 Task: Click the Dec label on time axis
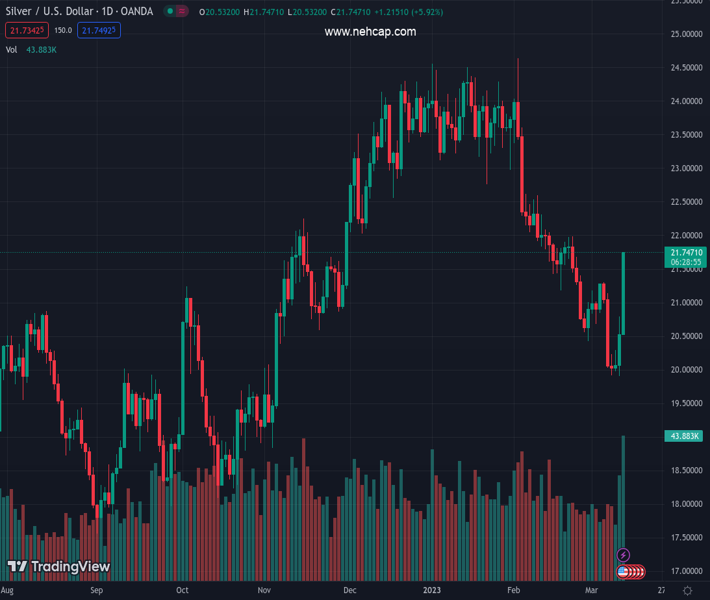coord(349,591)
